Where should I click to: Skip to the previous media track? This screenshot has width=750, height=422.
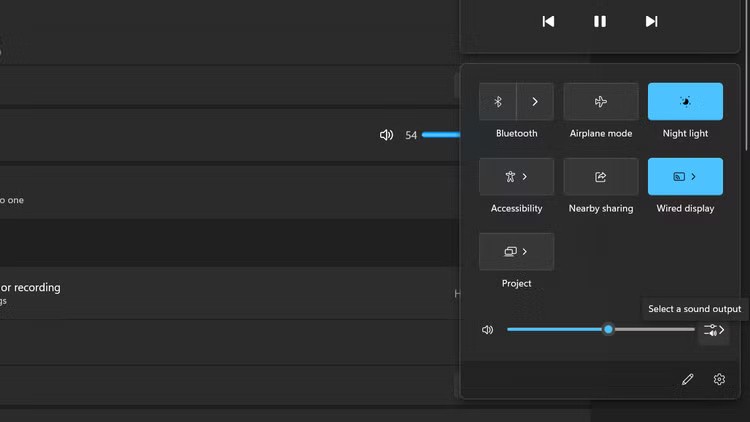click(548, 21)
